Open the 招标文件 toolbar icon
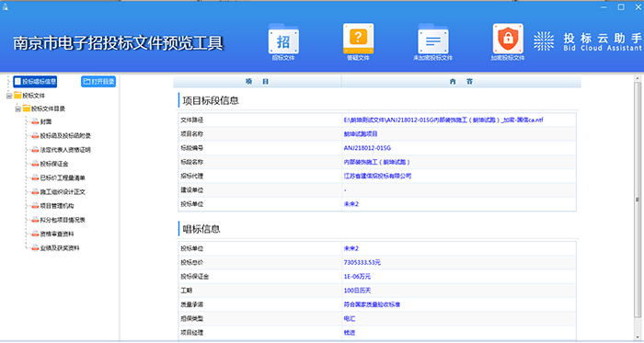 click(283, 42)
